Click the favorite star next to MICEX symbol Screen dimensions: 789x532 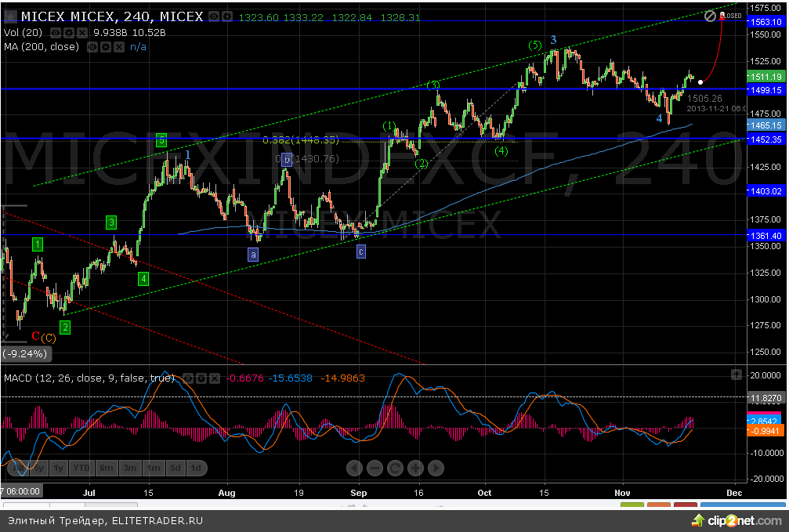tap(9, 16)
